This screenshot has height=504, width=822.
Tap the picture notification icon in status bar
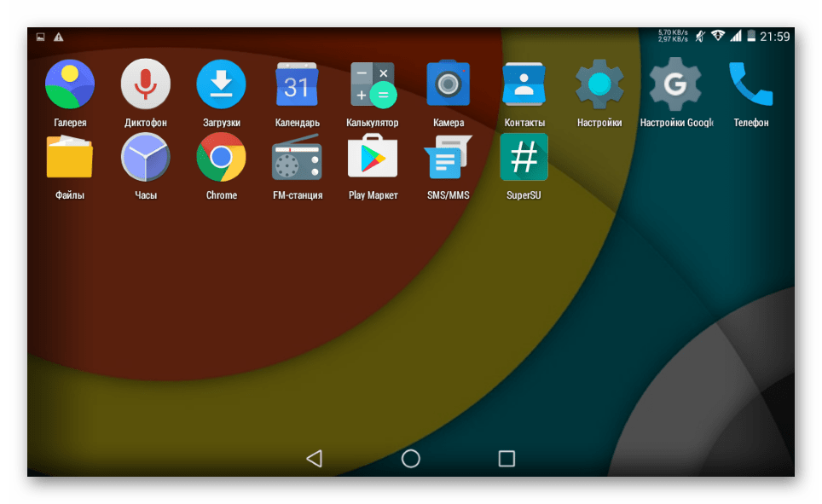click(40, 37)
